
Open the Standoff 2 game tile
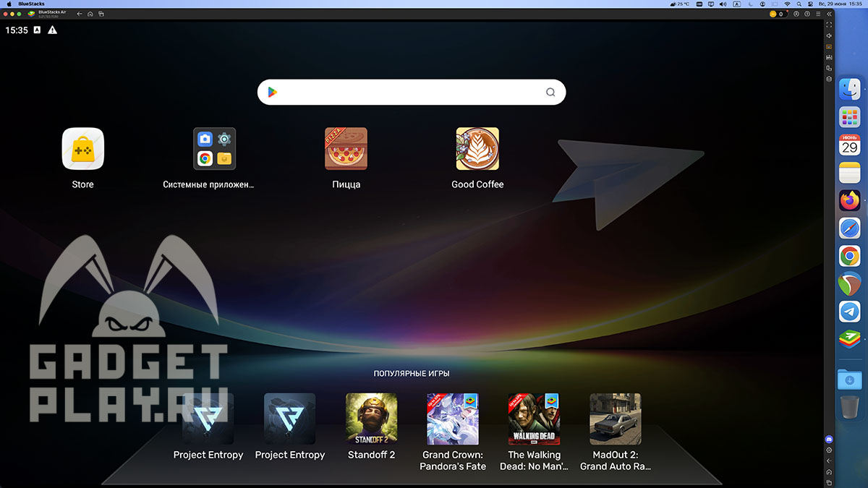tap(372, 419)
